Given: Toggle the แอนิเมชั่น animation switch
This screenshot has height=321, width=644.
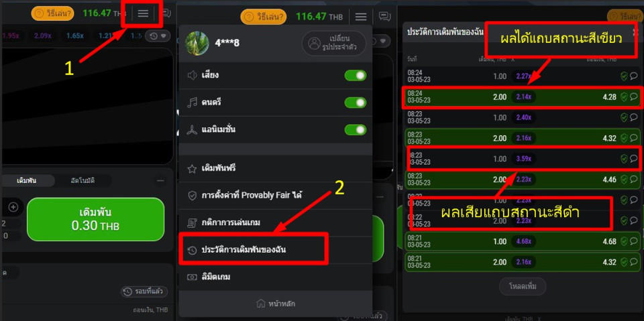Looking at the screenshot, I should (356, 130).
